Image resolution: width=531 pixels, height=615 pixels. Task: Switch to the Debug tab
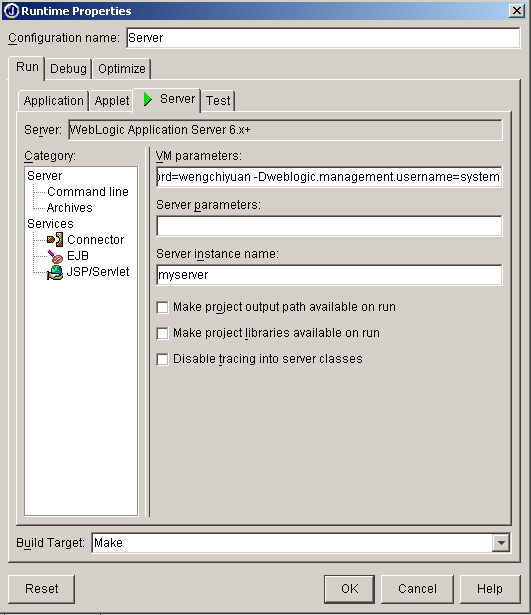coord(68,69)
